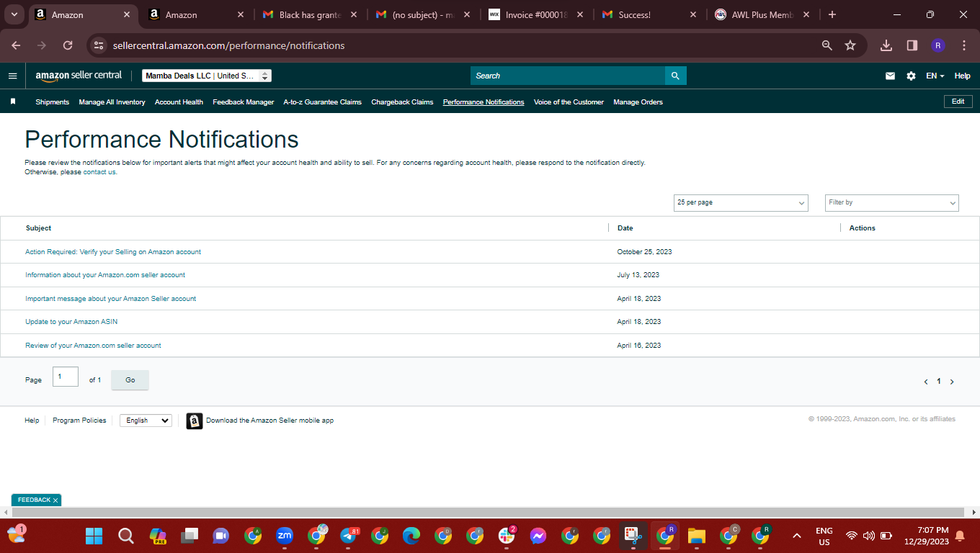Switch to the Success! Gmail tab
Viewport: 980px width, 553px height.
(649, 14)
